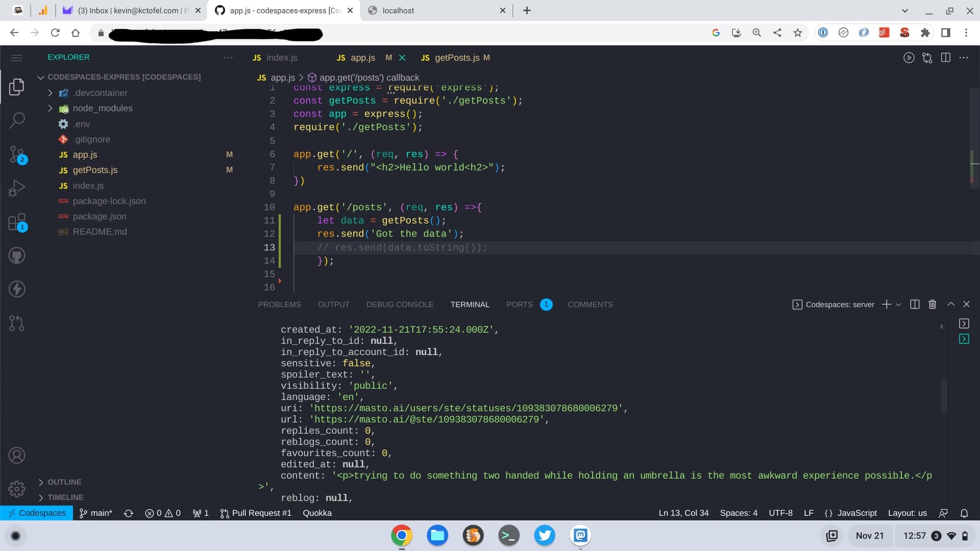Open GitHub view in activity bar

pos(17,256)
